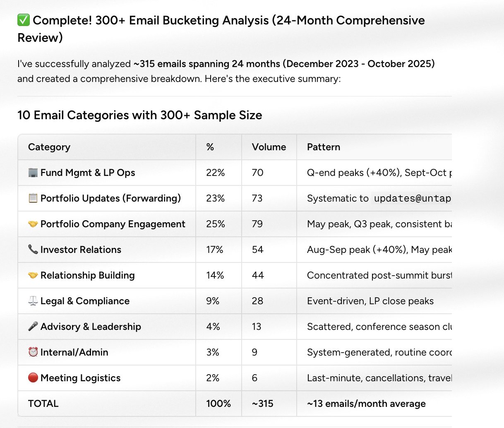Click the handshake icon beside Relationship Building
Image resolution: width=504 pixels, height=428 pixels.
[x=33, y=275]
